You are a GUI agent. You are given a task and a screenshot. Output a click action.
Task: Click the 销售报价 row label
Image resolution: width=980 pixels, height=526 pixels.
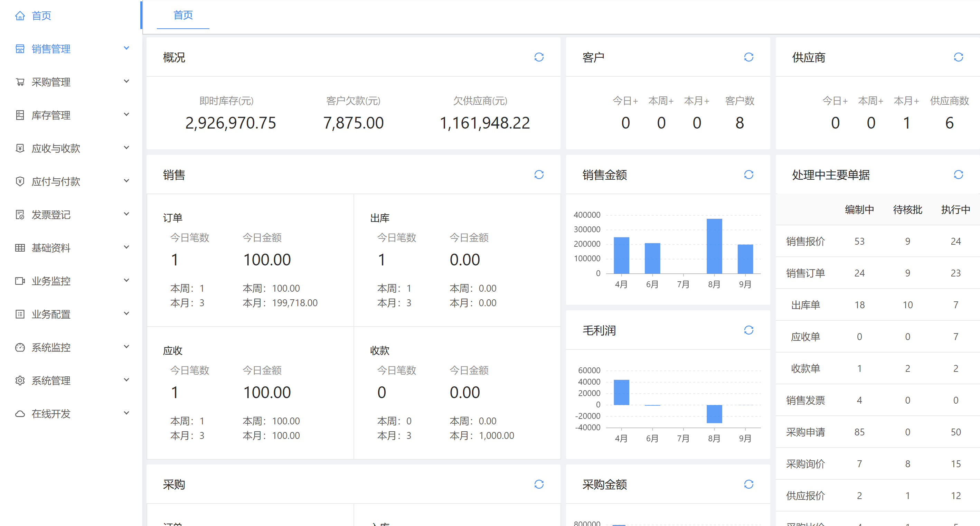[x=805, y=241]
